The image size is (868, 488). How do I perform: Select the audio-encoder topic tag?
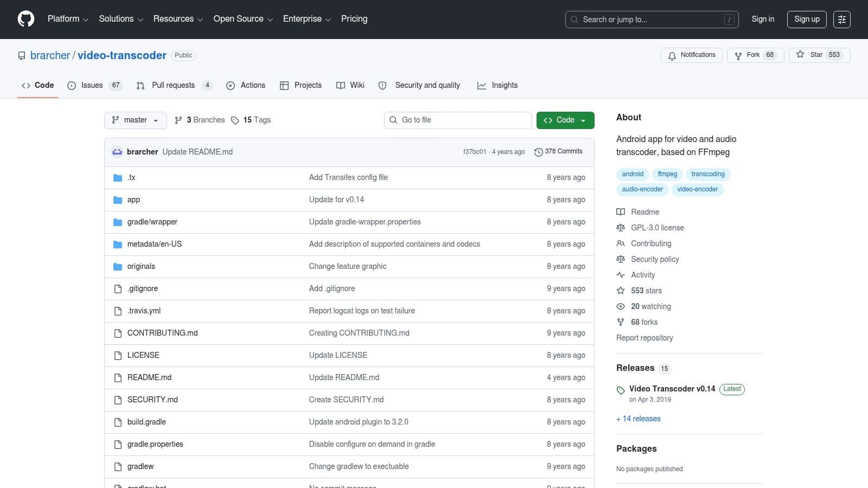[x=642, y=189]
